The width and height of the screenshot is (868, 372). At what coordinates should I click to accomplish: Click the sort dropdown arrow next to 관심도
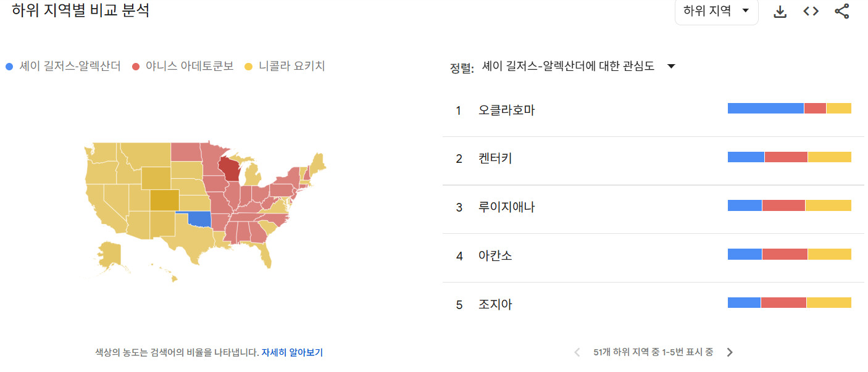pyautogui.click(x=672, y=67)
